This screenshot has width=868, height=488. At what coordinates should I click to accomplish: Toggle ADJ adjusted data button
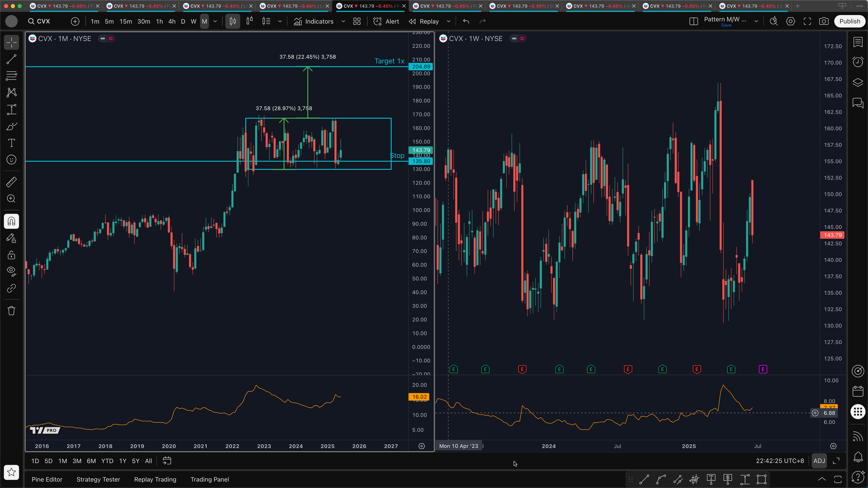[819, 461]
